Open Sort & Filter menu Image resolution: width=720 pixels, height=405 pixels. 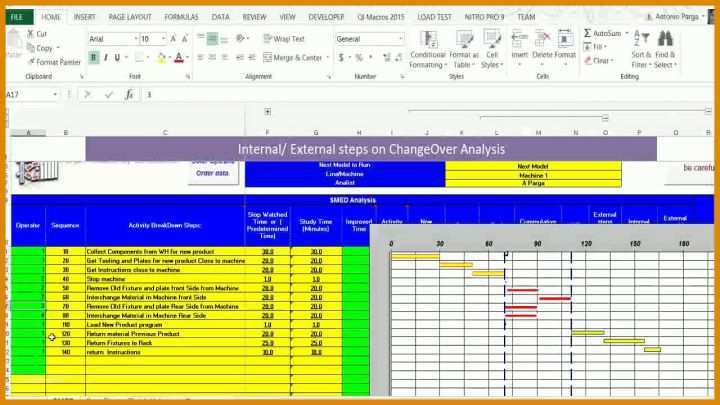click(x=641, y=50)
